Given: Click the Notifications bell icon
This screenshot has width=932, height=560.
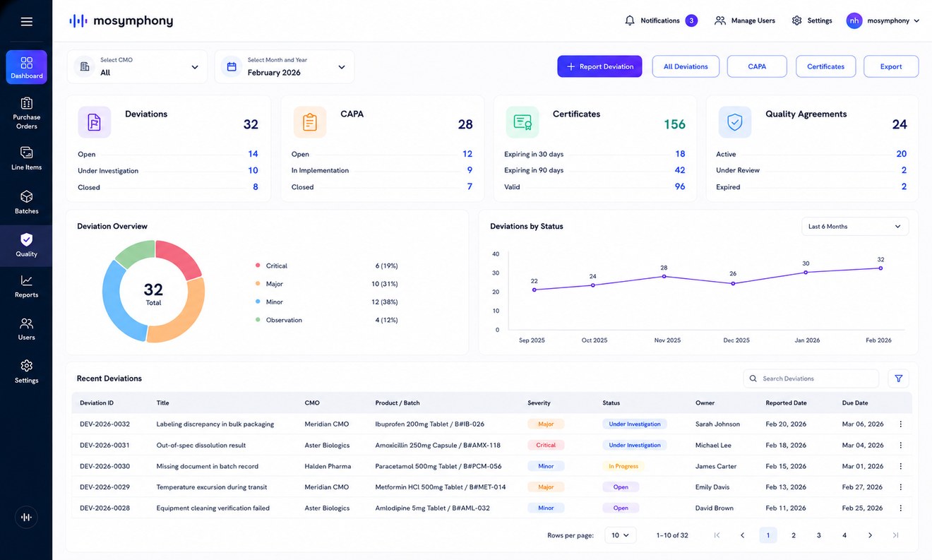Looking at the screenshot, I should coord(630,20).
